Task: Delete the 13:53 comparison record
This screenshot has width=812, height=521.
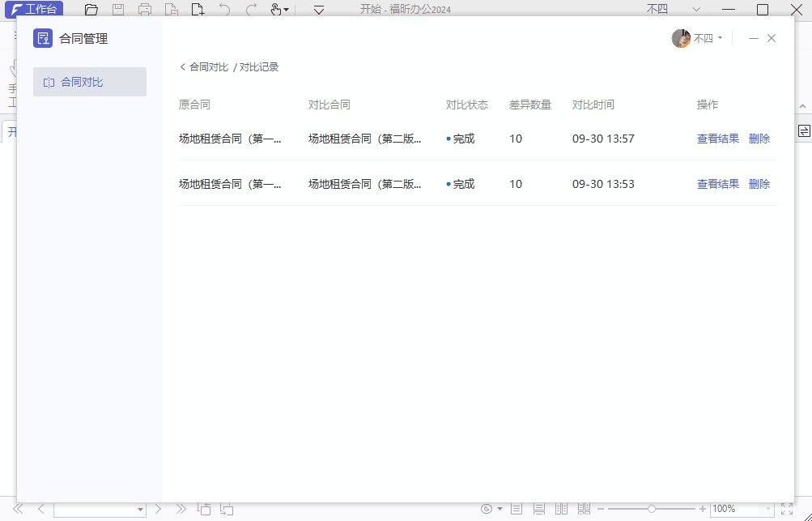Action: click(759, 184)
